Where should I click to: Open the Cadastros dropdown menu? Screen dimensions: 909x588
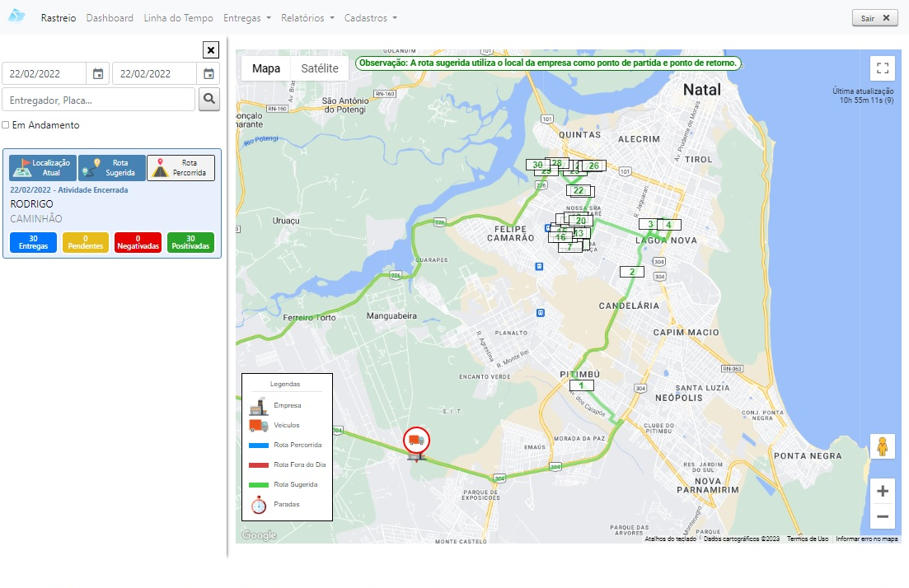point(370,18)
